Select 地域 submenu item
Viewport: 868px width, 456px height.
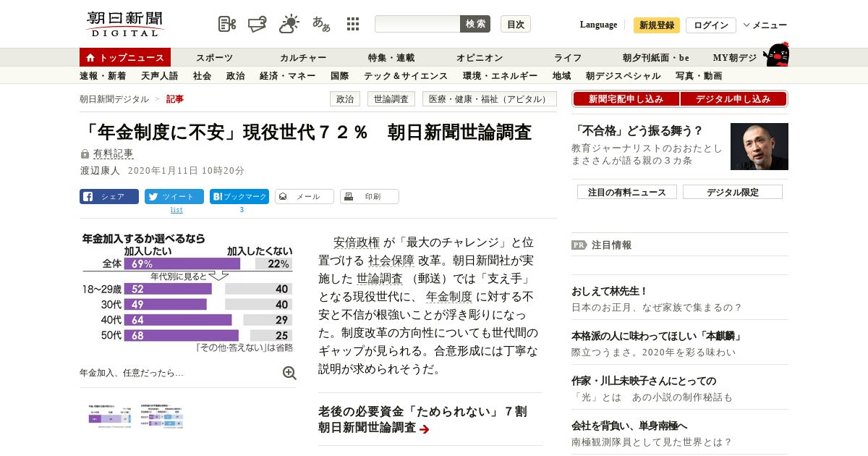[x=561, y=75]
